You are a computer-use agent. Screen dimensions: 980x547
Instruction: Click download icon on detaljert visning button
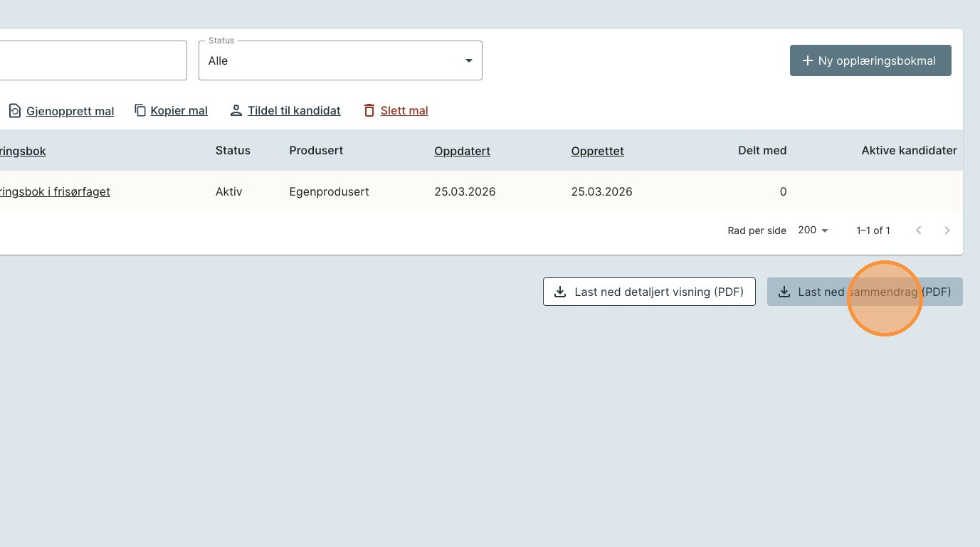pyautogui.click(x=560, y=292)
